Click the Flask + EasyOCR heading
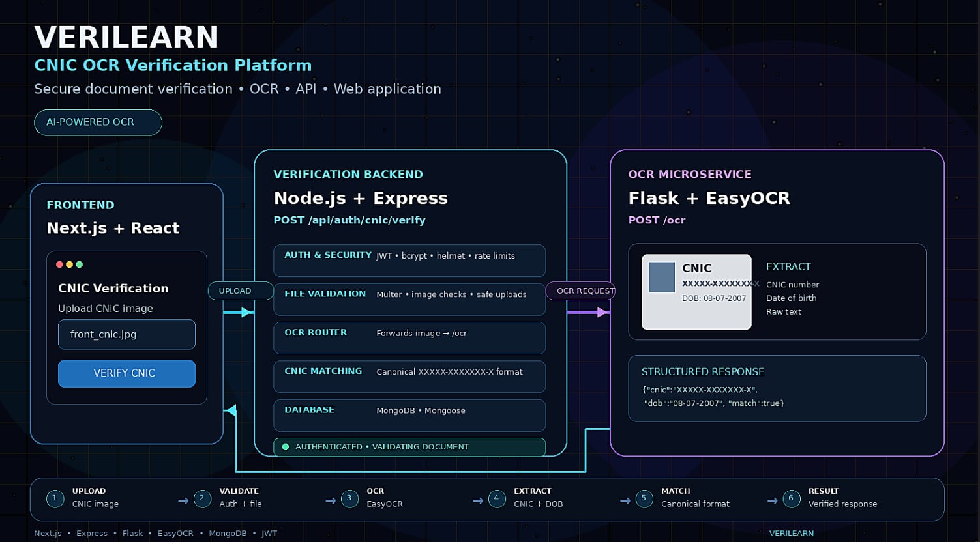Viewport: 980px width, 542px height. 709,198
